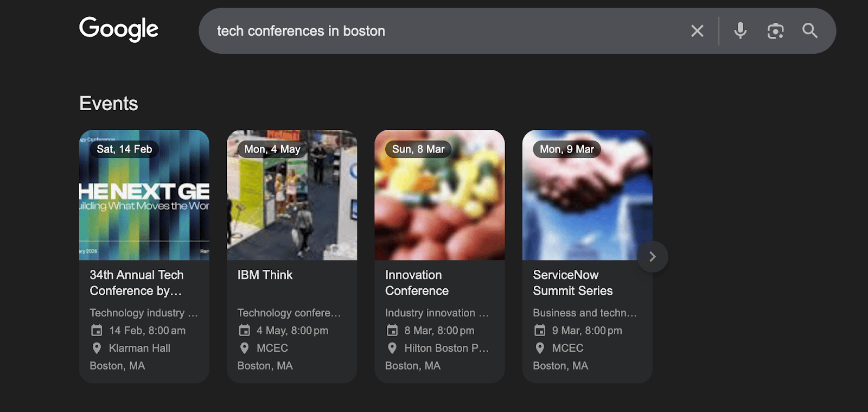
Task: Select the Innovation Conference title
Action: [417, 283]
